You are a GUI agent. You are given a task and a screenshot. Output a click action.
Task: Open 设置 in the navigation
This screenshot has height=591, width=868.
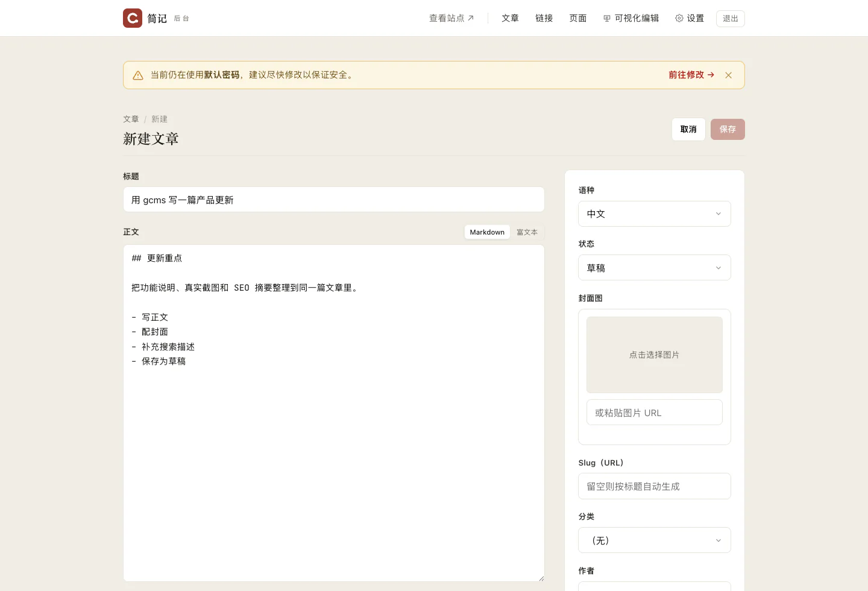(x=690, y=18)
